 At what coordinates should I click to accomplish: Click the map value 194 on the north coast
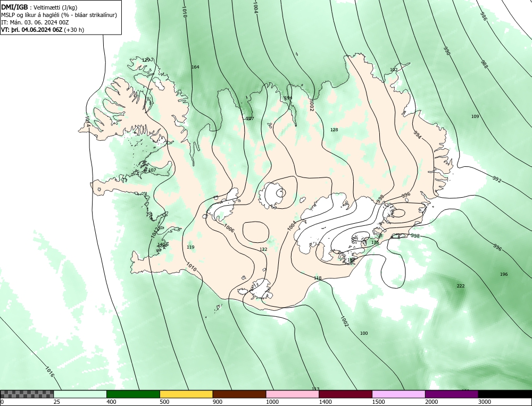pos(288,98)
